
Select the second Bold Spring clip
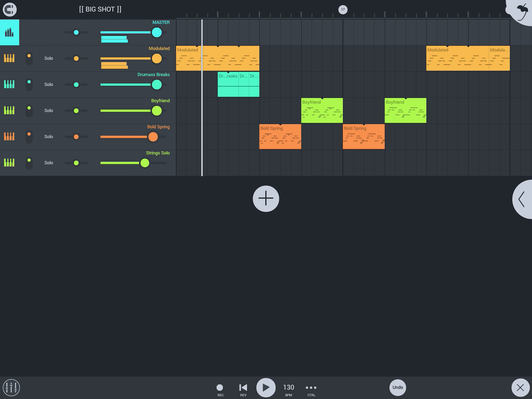point(364,136)
